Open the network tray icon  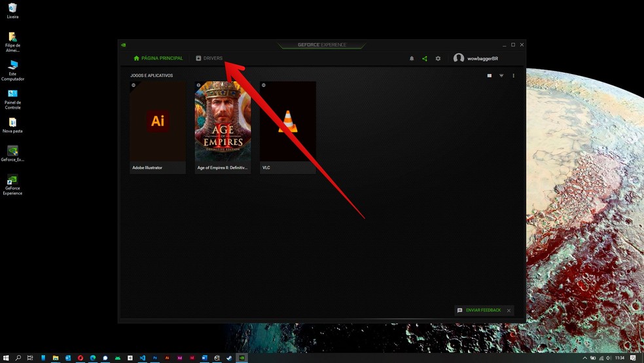point(601,358)
